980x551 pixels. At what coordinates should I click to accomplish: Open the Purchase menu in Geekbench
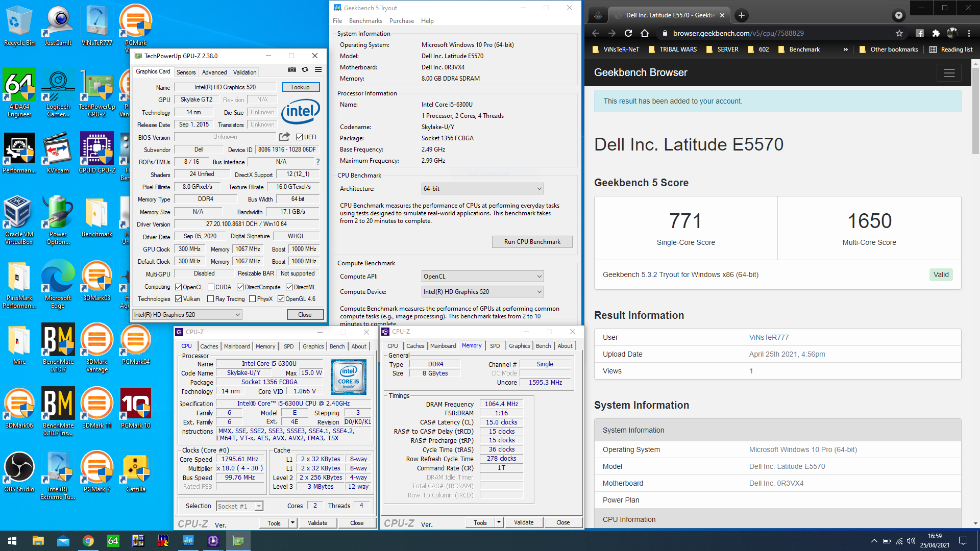tap(402, 21)
